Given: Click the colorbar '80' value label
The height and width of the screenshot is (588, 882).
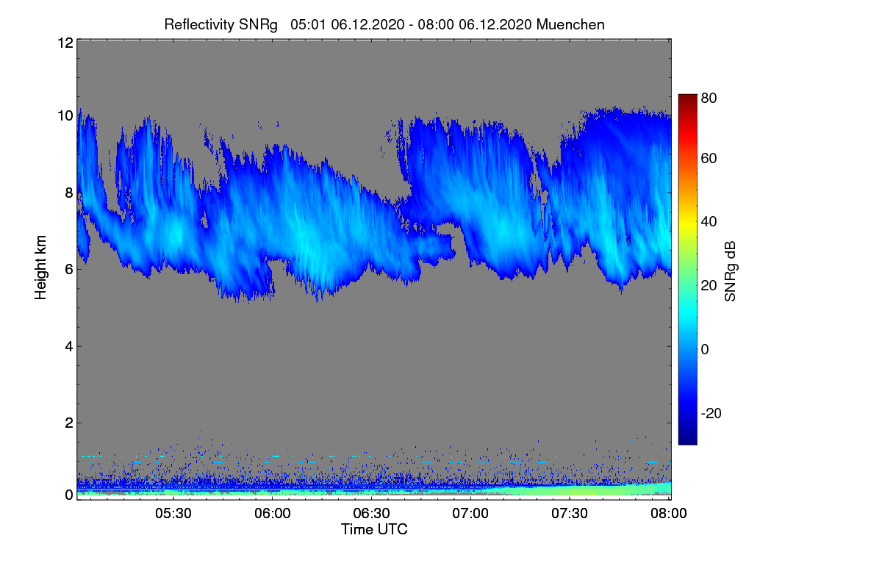Looking at the screenshot, I should [x=709, y=96].
